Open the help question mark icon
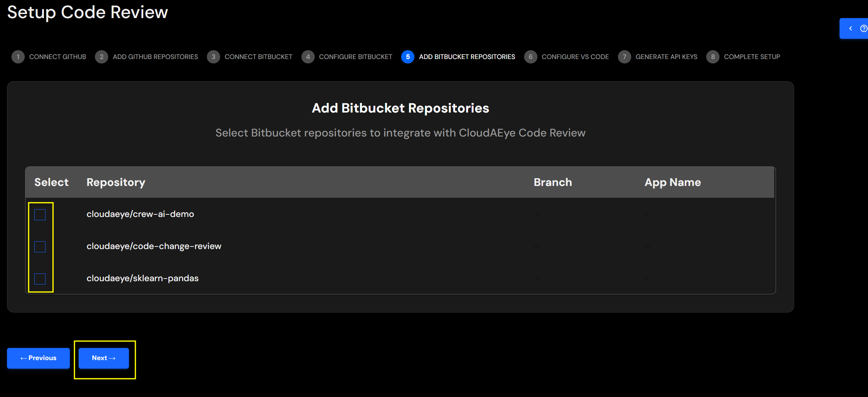 click(x=864, y=28)
